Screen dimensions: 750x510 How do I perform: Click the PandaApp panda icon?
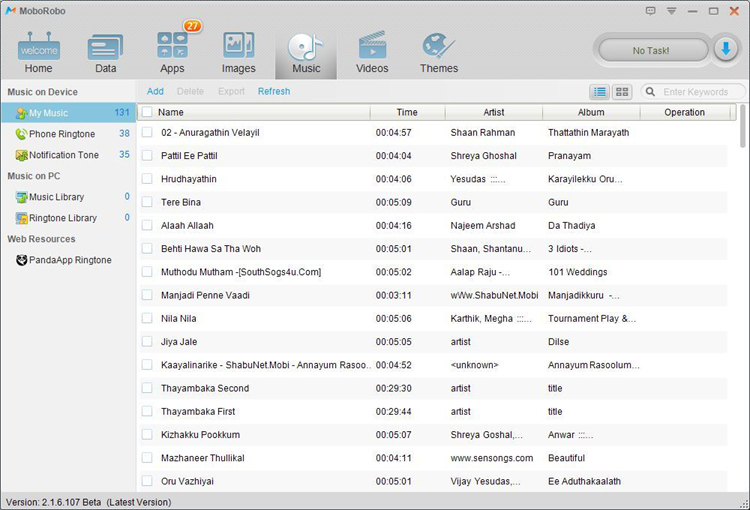pyautogui.click(x=21, y=260)
